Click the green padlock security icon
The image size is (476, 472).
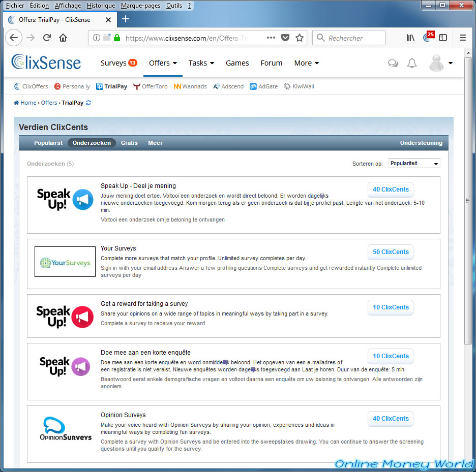coord(117,38)
